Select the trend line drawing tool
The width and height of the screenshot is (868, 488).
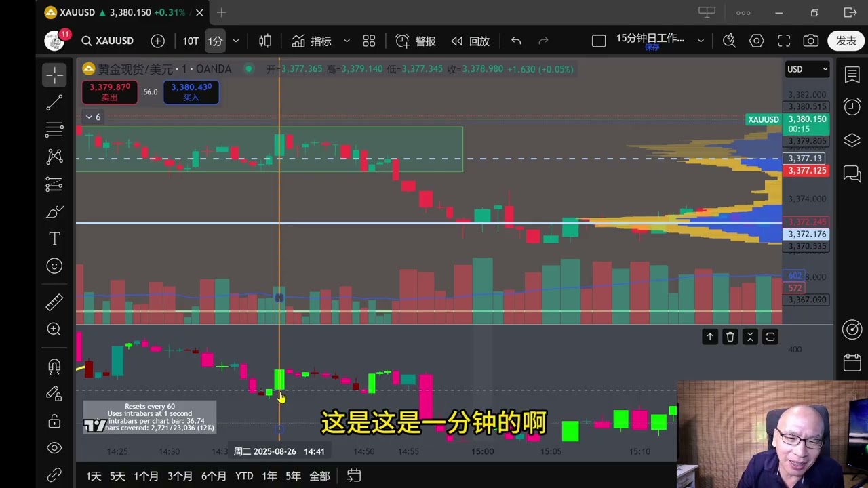point(54,103)
